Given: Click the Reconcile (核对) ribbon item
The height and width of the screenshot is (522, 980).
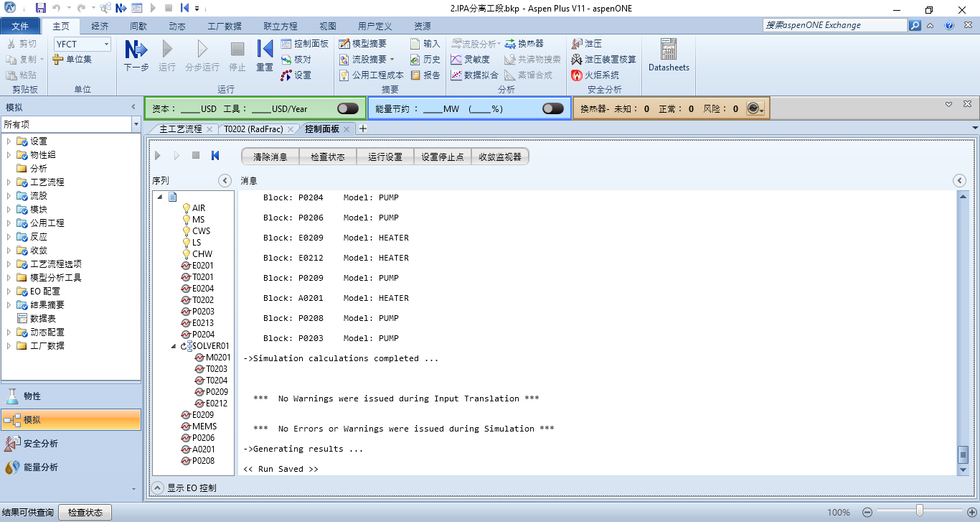Looking at the screenshot, I should pyautogui.click(x=296, y=60).
